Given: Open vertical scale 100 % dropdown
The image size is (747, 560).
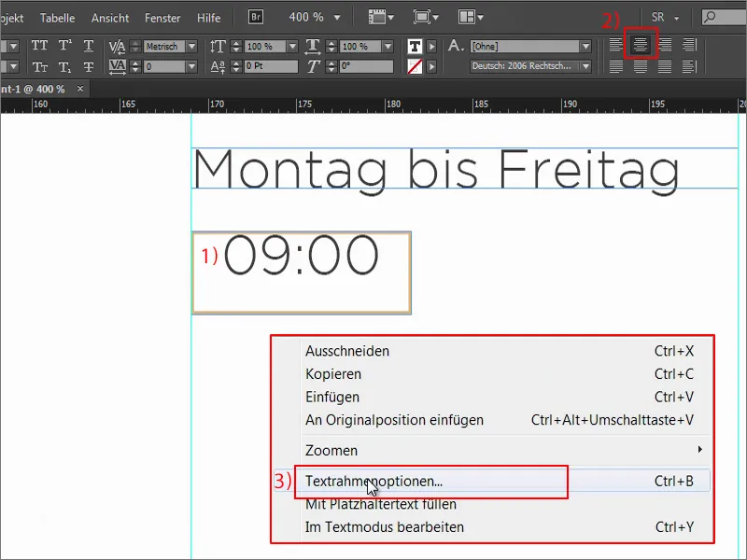Looking at the screenshot, I should pos(292,46).
